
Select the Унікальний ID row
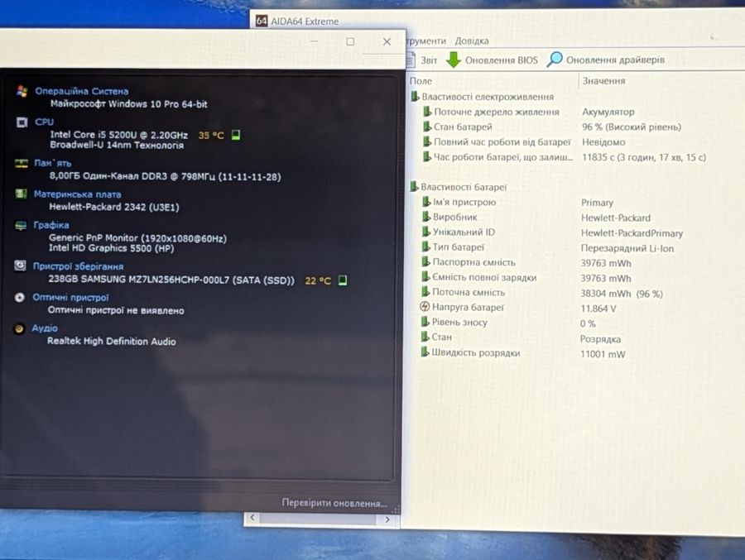pos(553,232)
